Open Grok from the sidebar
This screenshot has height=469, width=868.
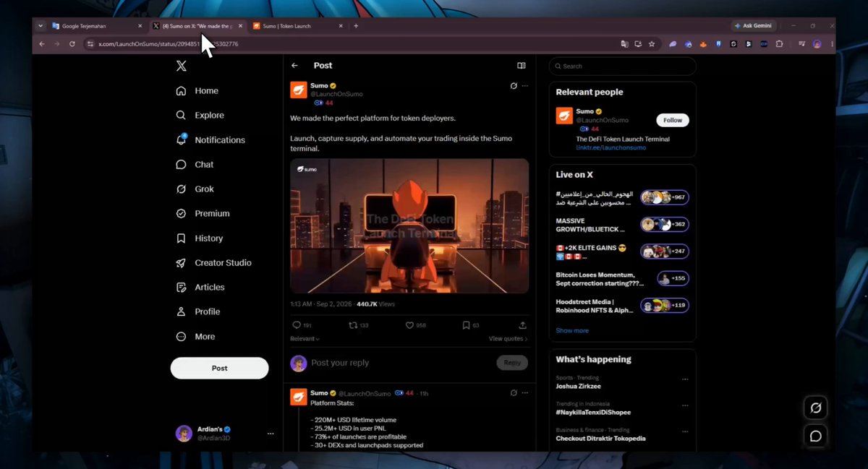[195, 189]
